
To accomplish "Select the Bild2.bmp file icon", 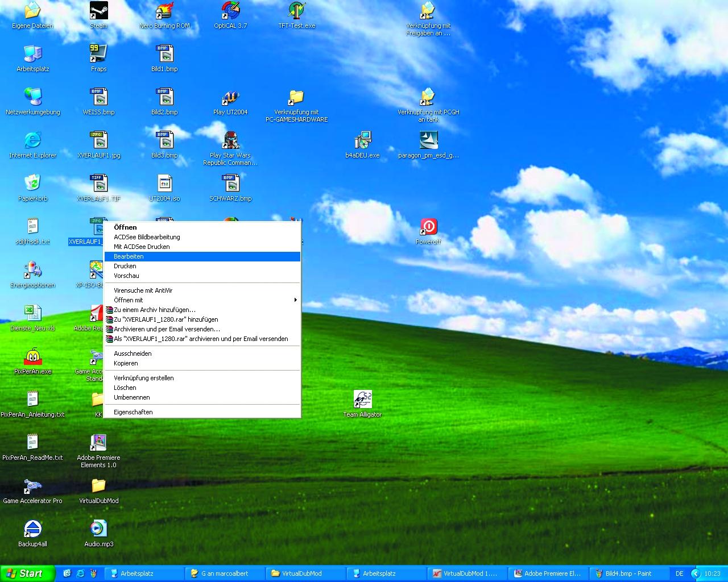I will [164, 97].
